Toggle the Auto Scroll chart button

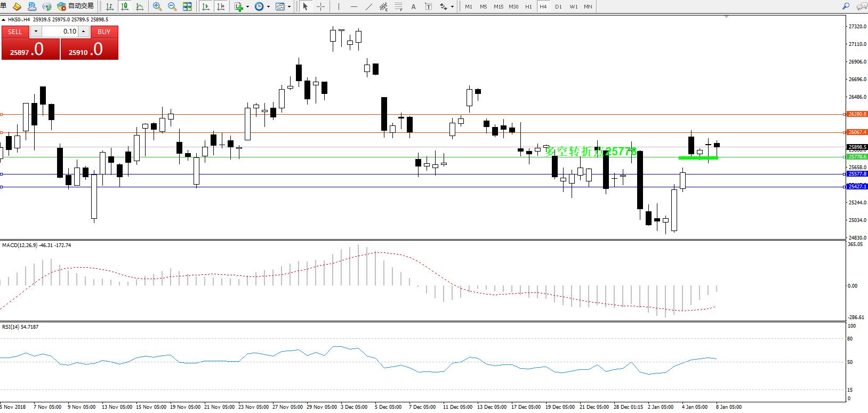[206, 6]
